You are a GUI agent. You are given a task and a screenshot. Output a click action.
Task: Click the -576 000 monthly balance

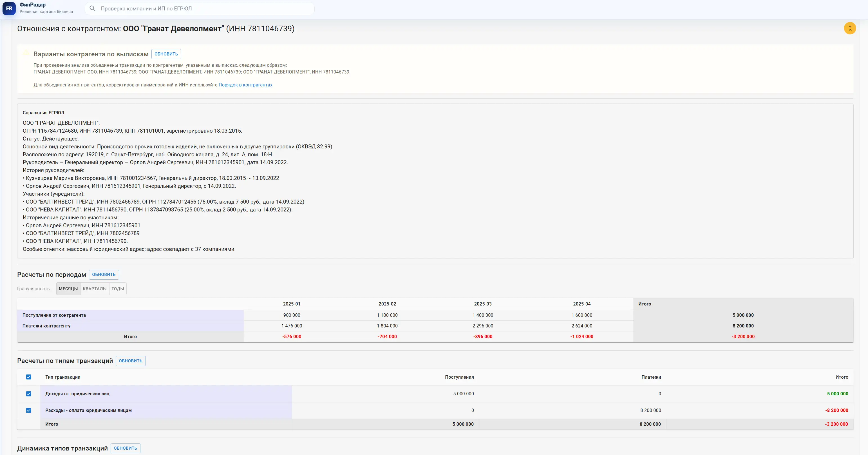tap(292, 336)
